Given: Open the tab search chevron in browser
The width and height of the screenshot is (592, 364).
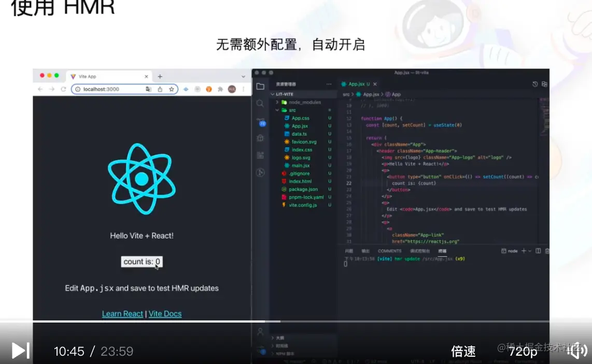Looking at the screenshot, I should tap(243, 76).
